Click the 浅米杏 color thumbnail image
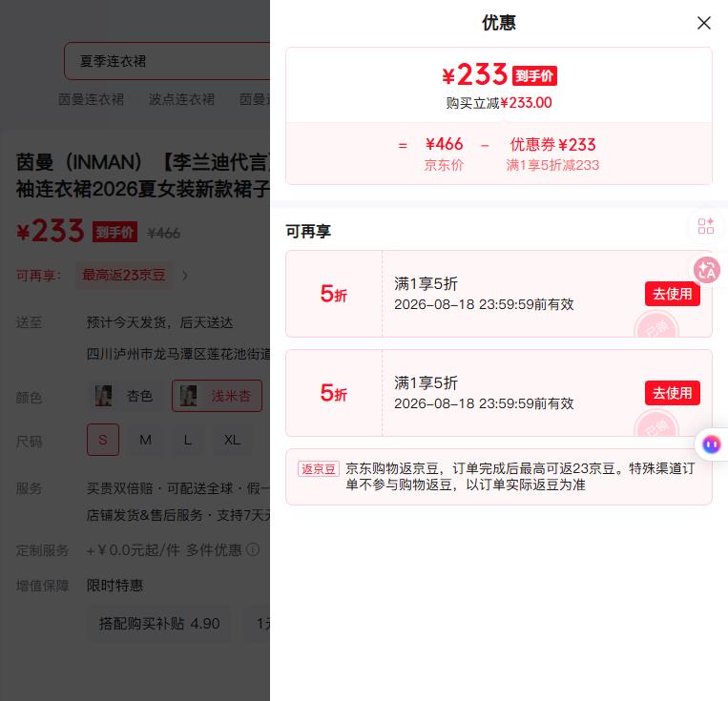This screenshot has height=701, width=728. point(188,396)
